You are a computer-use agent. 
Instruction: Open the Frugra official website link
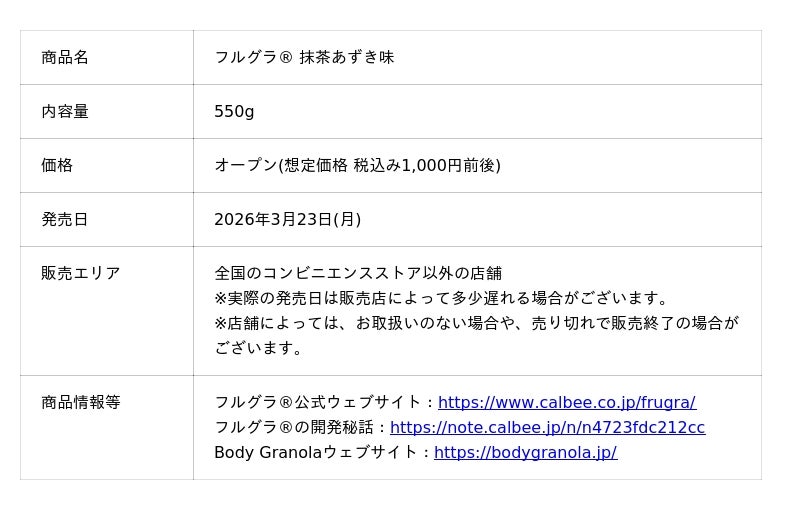[566, 402]
